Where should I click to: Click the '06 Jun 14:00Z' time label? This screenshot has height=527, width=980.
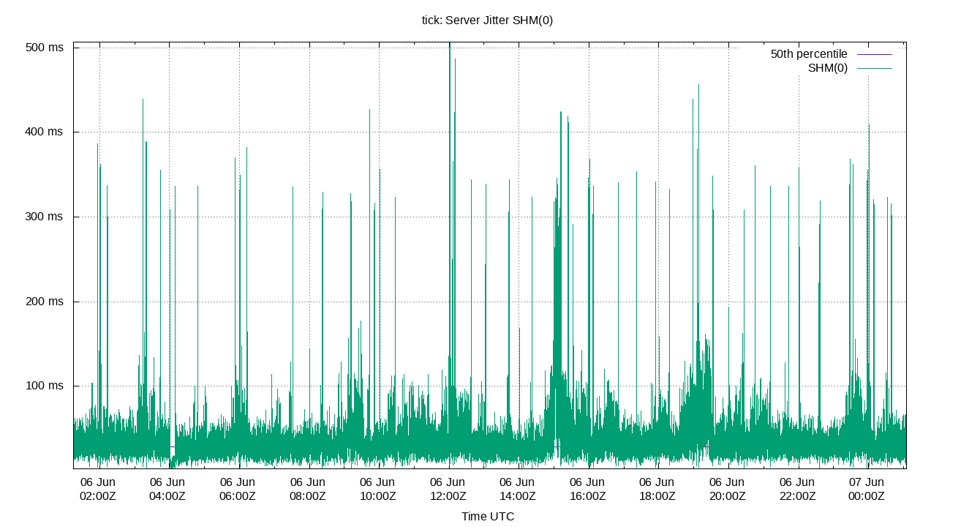coord(517,489)
